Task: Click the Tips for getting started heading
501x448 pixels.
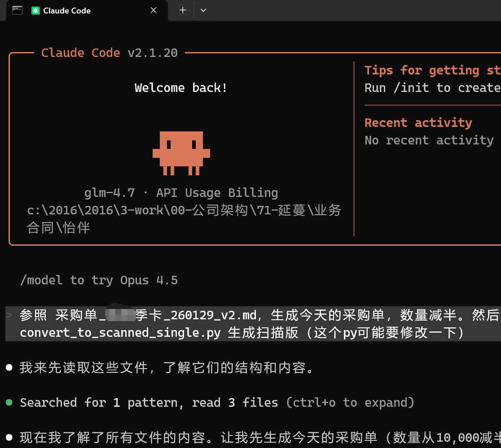Action: [x=432, y=70]
